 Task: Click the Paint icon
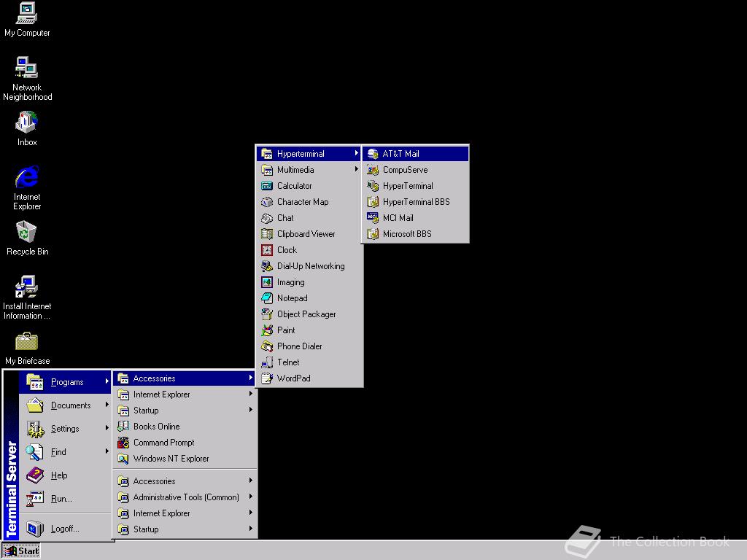click(x=267, y=330)
